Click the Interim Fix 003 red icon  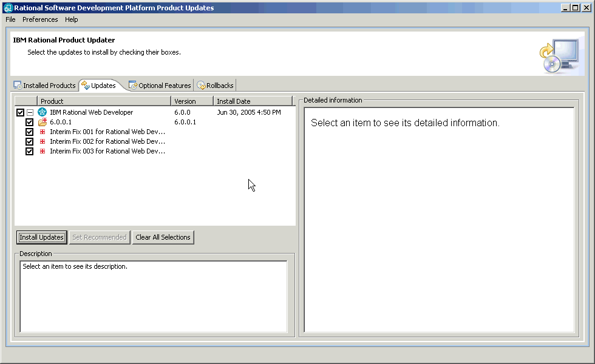pyautogui.click(x=42, y=151)
